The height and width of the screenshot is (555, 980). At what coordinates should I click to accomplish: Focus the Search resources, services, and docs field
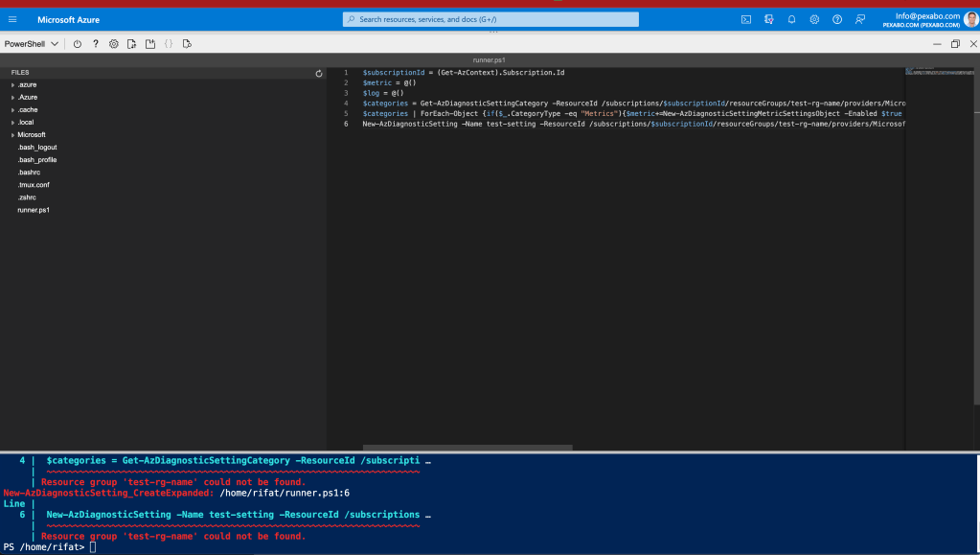490,19
